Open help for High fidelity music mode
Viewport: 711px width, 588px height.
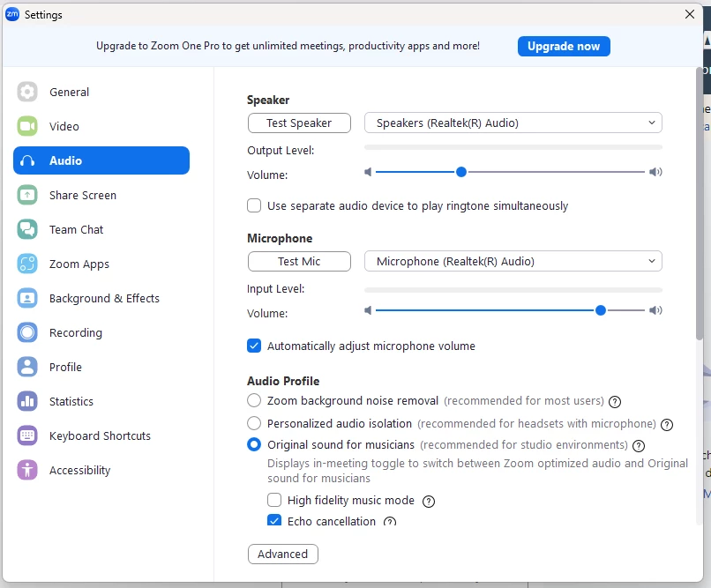429,502
